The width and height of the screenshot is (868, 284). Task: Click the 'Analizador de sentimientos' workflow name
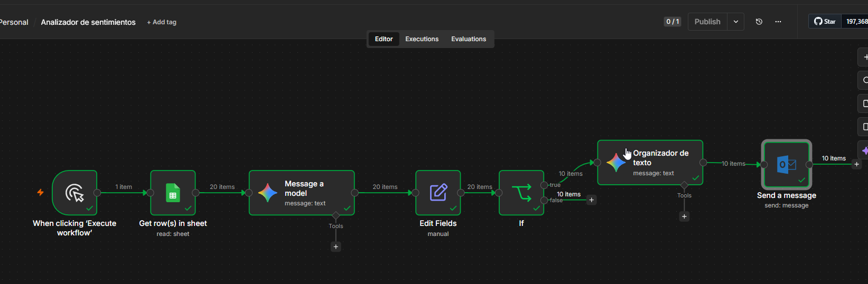click(x=88, y=22)
